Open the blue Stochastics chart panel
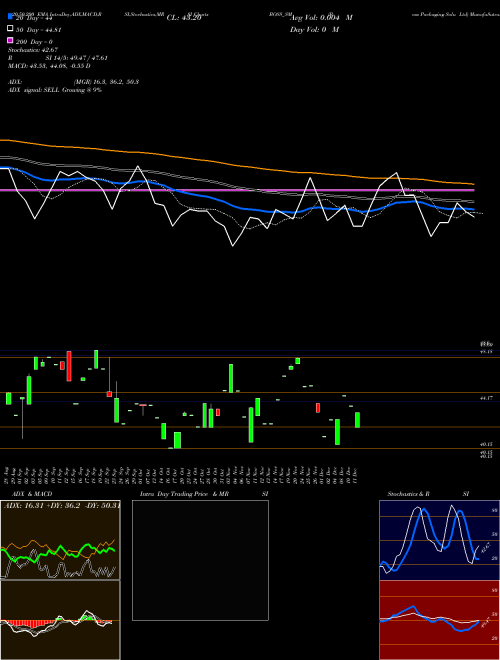Screen dimensions: 500x660 tap(439, 540)
